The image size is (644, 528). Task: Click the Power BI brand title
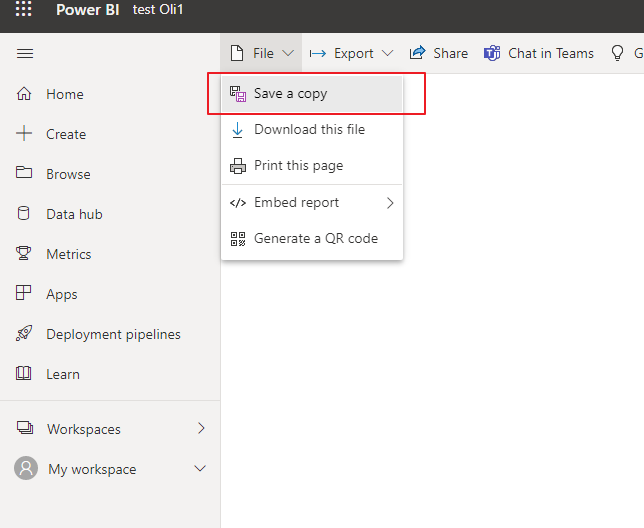87,9
